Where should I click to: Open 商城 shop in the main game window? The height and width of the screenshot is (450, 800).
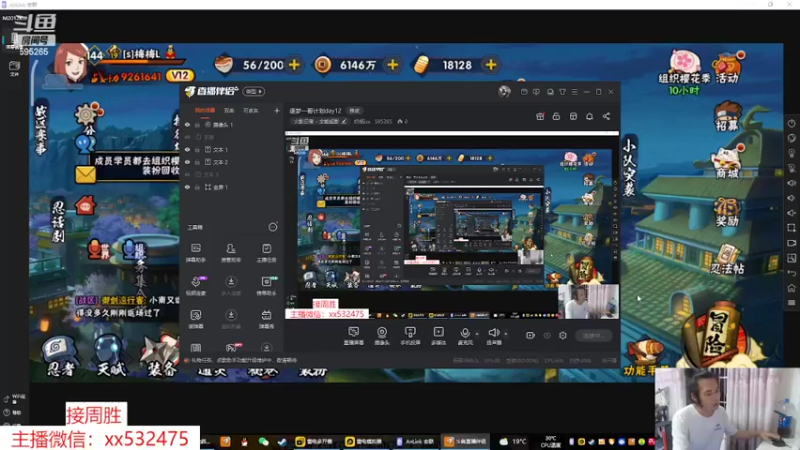click(727, 162)
